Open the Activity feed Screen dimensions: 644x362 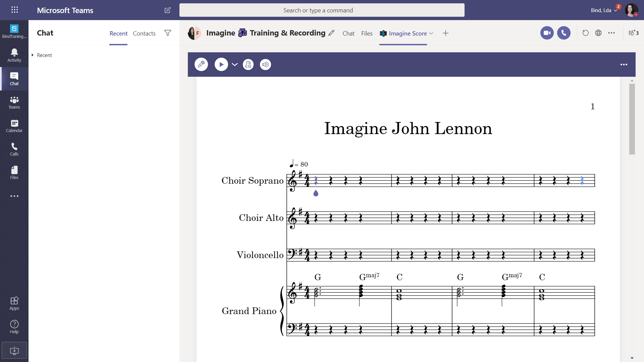(14, 55)
